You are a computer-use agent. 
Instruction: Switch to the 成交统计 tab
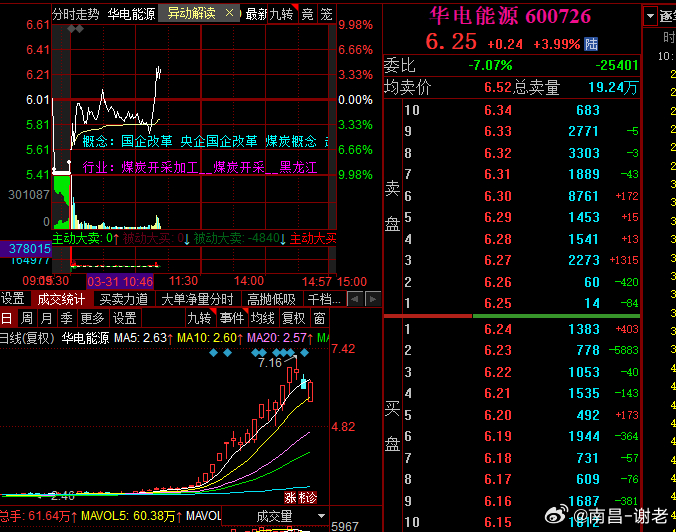coord(61,299)
